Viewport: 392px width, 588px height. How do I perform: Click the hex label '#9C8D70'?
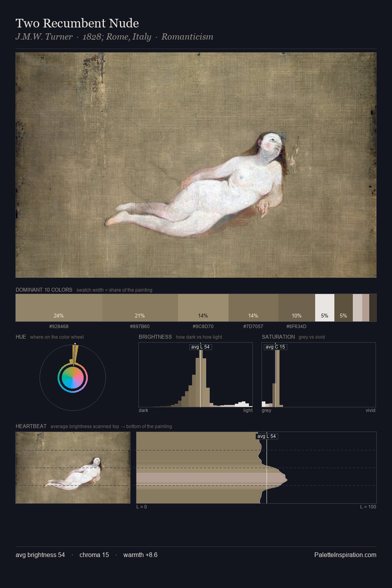(203, 327)
